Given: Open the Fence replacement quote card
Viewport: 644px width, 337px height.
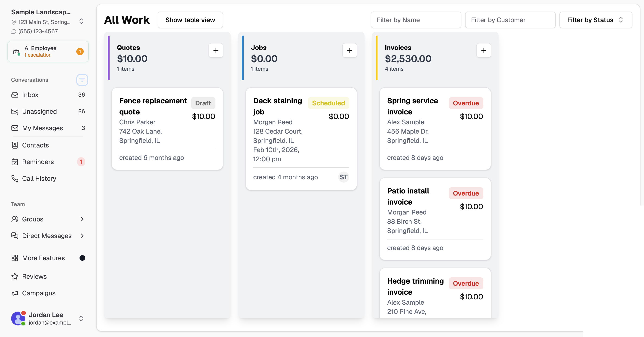Looking at the screenshot, I should (x=167, y=129).
